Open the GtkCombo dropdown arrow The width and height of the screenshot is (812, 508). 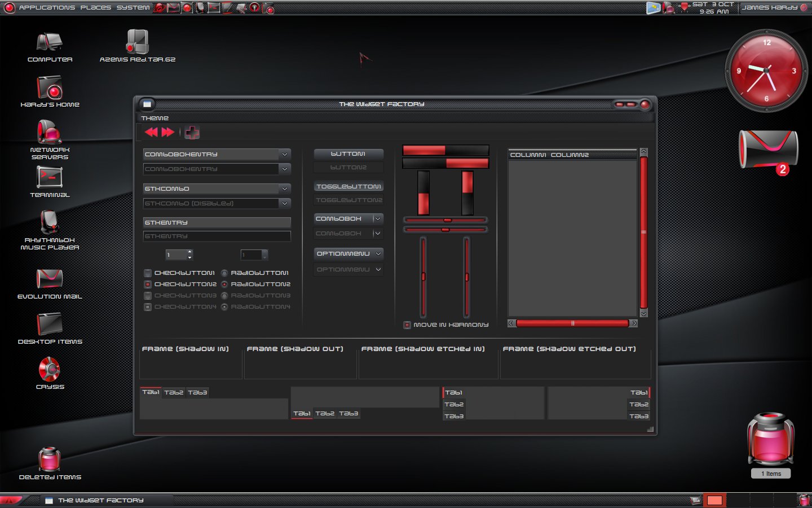285,189
